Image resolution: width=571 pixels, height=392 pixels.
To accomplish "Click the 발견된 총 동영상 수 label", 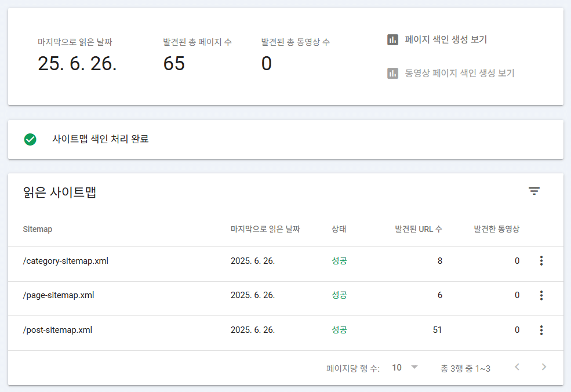I will [295, 42].
